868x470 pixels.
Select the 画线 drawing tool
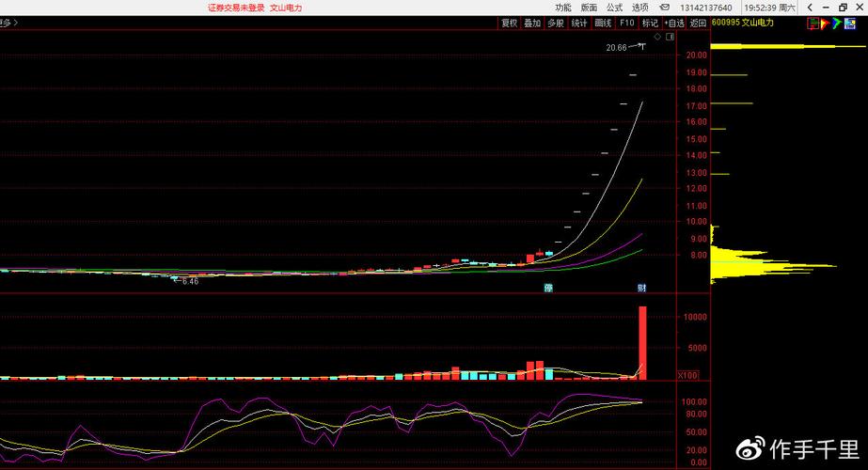coord(603,23)
